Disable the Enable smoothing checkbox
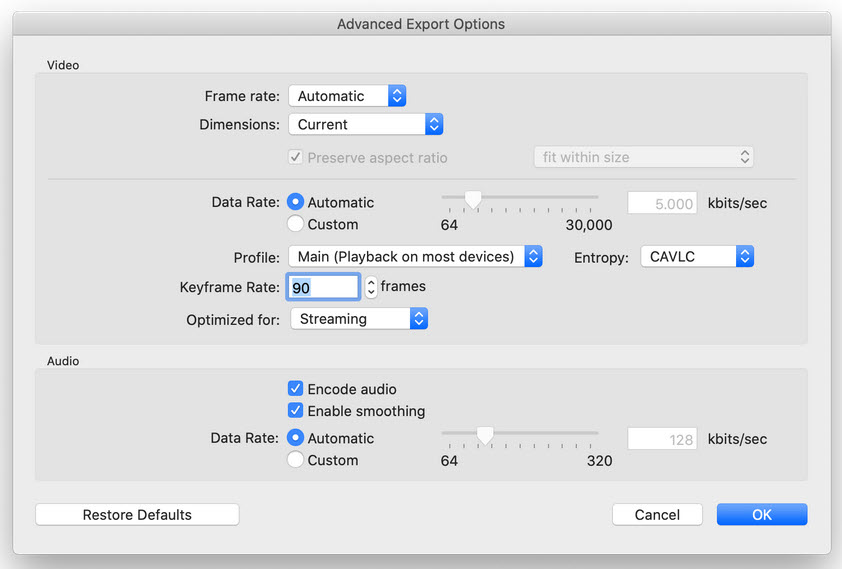Viewport: 842px width, 569px height. click(x=296, y=411)
